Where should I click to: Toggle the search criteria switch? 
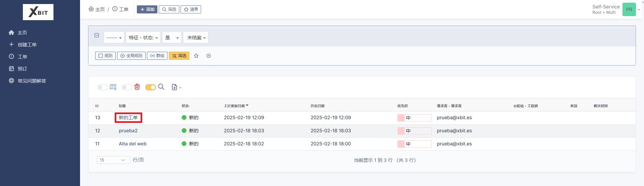[151, 87]
